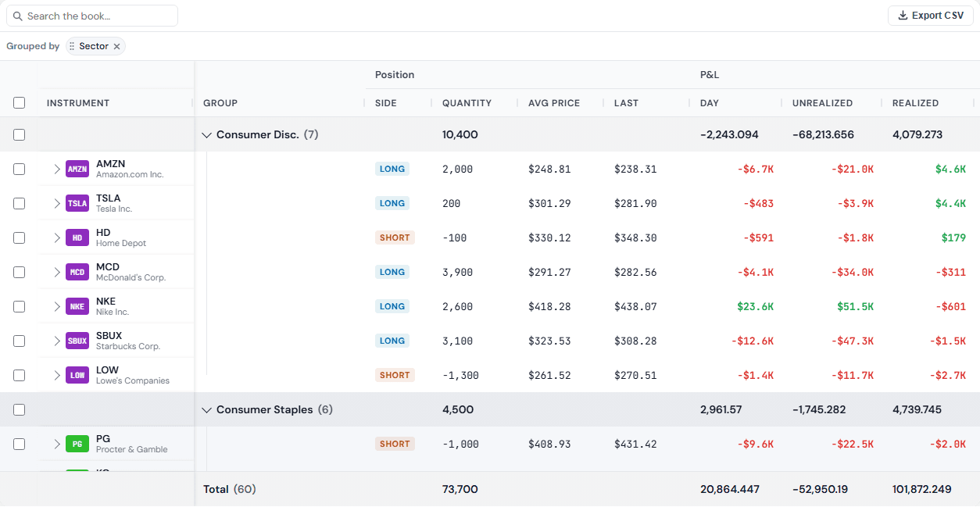
Task: Expand the LOW row chevron
Action: pyautogui.click(x=57, y=375)
